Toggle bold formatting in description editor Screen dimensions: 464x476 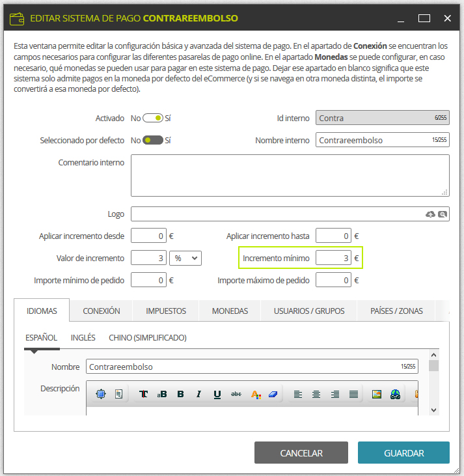[x=180, y=394]
